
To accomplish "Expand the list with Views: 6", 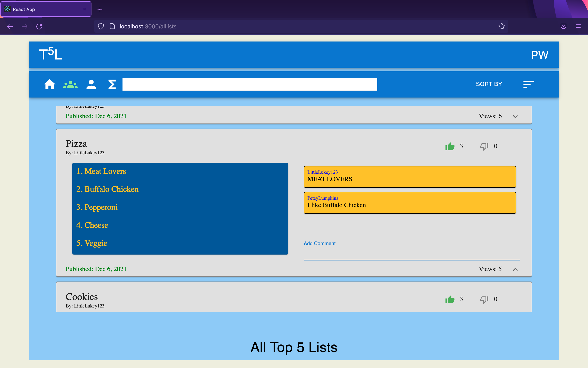I will [x=515, y=116].
